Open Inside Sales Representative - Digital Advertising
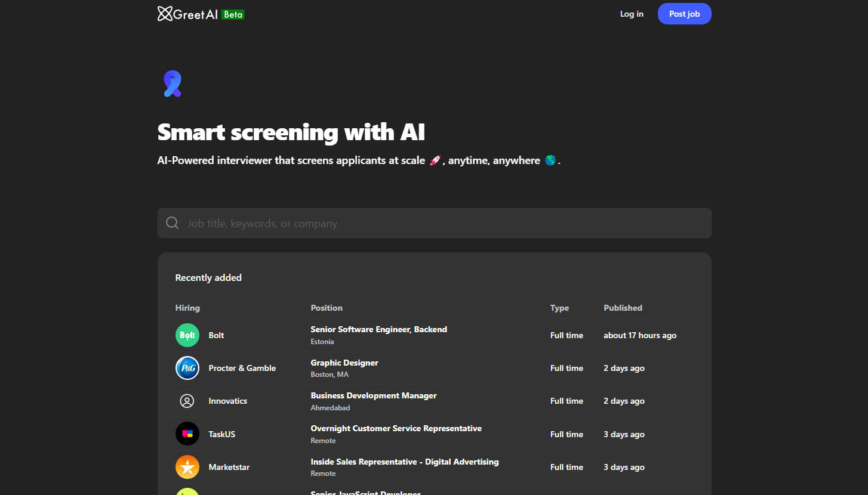868x495 pixels. pyautogui.click(x=404, y=462)
